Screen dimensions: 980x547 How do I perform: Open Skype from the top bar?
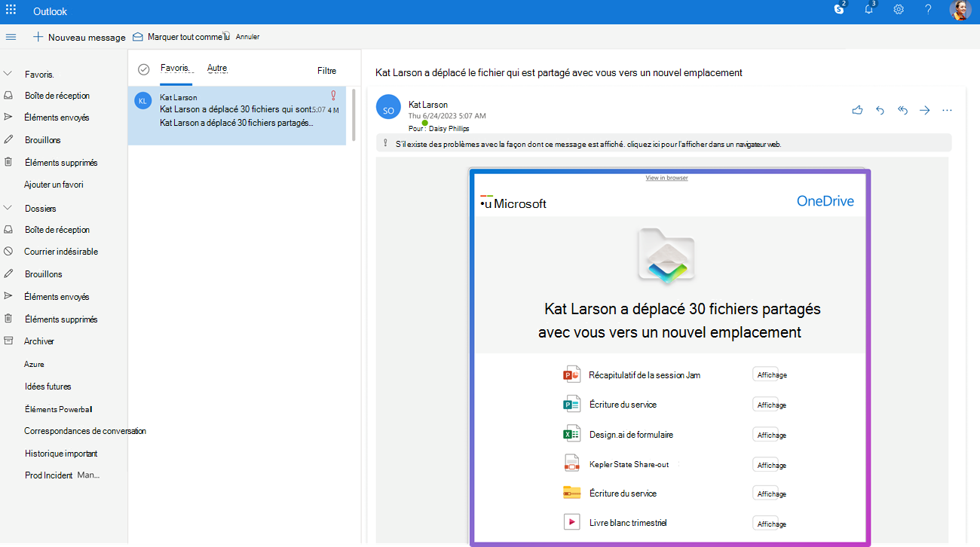(x=839, y=9)
